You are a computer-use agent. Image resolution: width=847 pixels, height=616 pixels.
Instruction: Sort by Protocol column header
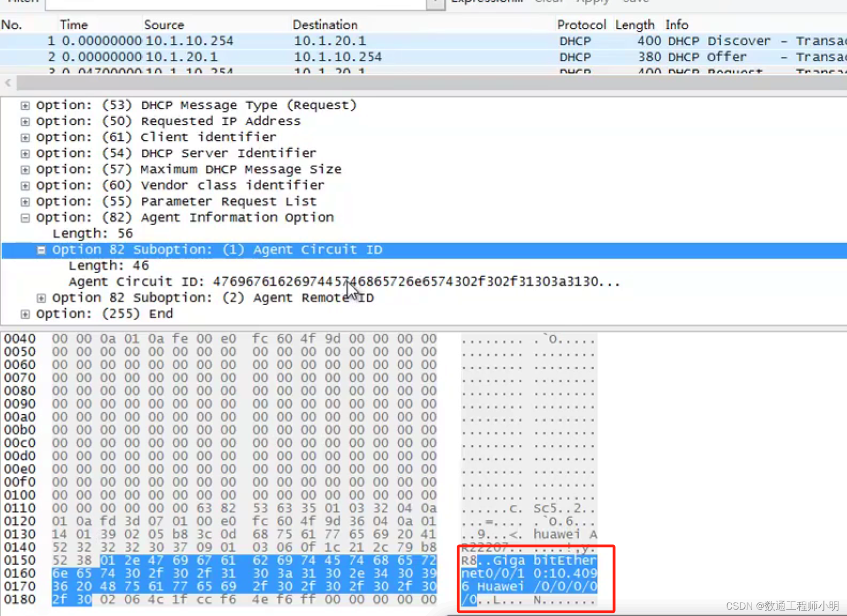click(581, 25)
